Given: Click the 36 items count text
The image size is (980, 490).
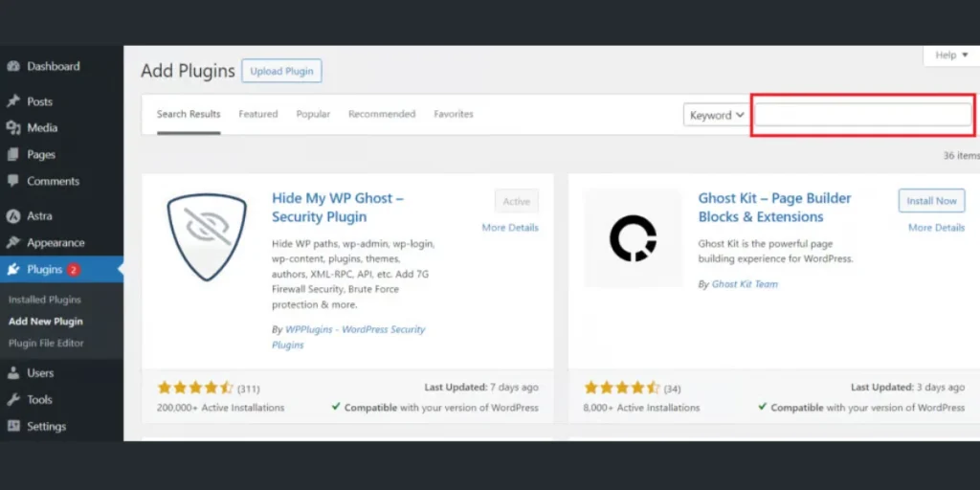Looking at the screenshot, I should [x=961, y=156].
